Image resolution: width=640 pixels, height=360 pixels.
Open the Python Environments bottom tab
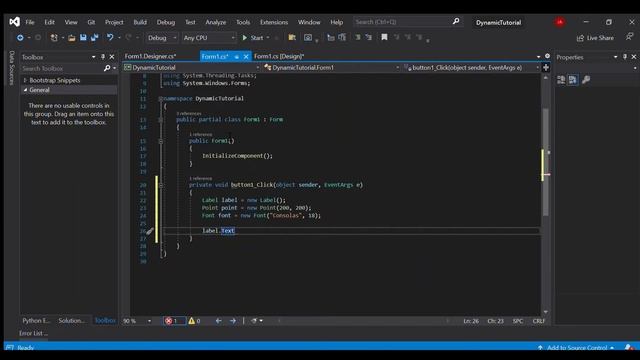coord(36,320)
